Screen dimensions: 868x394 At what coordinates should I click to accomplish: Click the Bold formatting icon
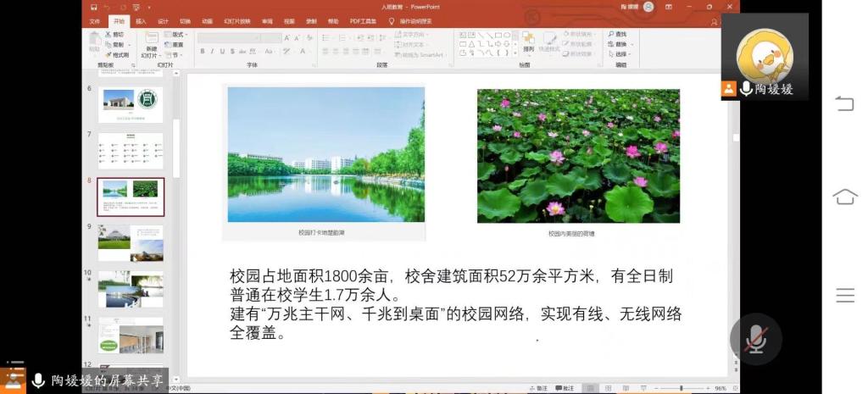(203, 52)
